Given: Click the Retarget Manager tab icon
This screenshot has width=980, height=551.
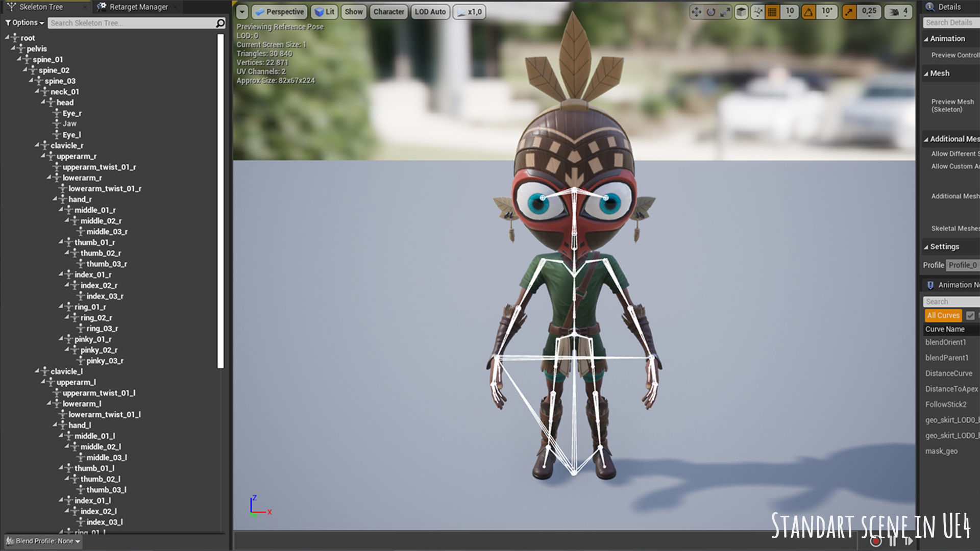Looking at the screenshot, I should (x=102, y=7).
